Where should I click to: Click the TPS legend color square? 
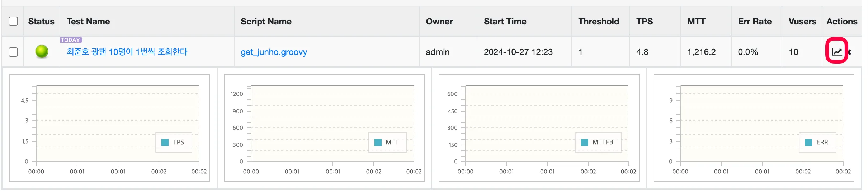coord(165,143)
